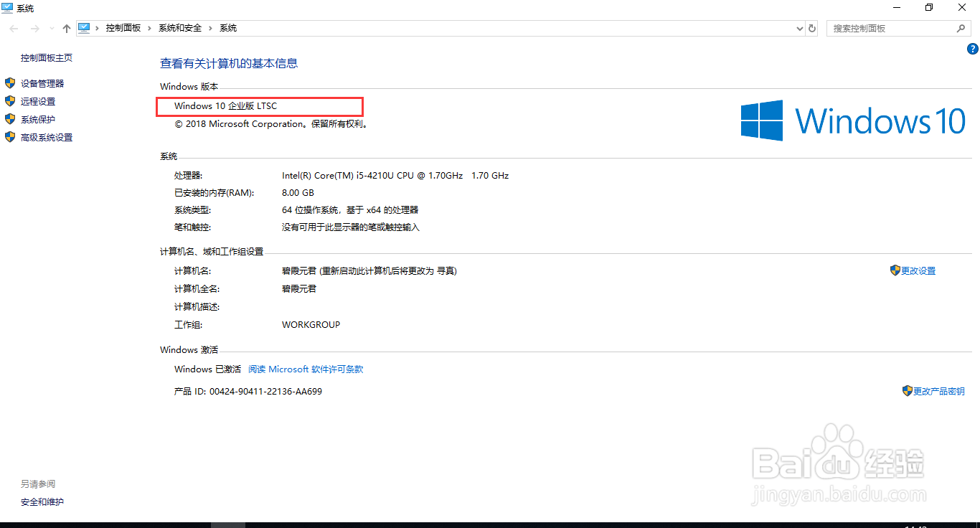Click shield icon next to 更改设置
The image size is (980, 528).
point(895,270)
